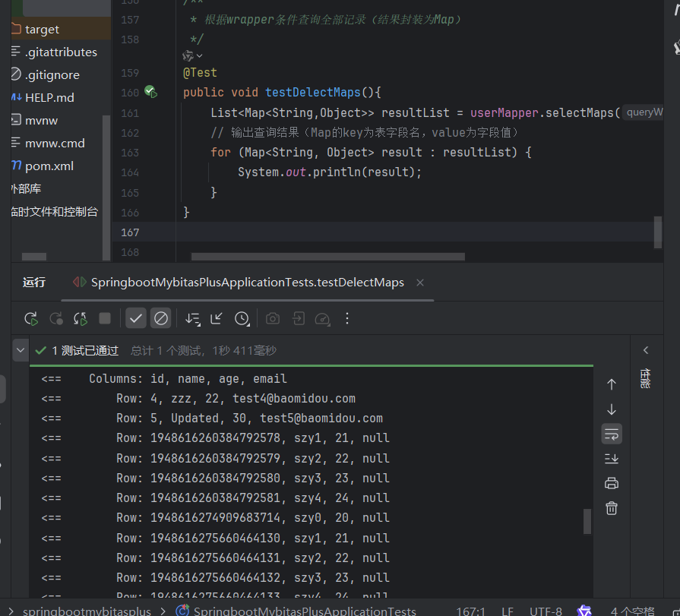Rerun the test with the green rerun icon
680x616 pixels.
point(31,319)
